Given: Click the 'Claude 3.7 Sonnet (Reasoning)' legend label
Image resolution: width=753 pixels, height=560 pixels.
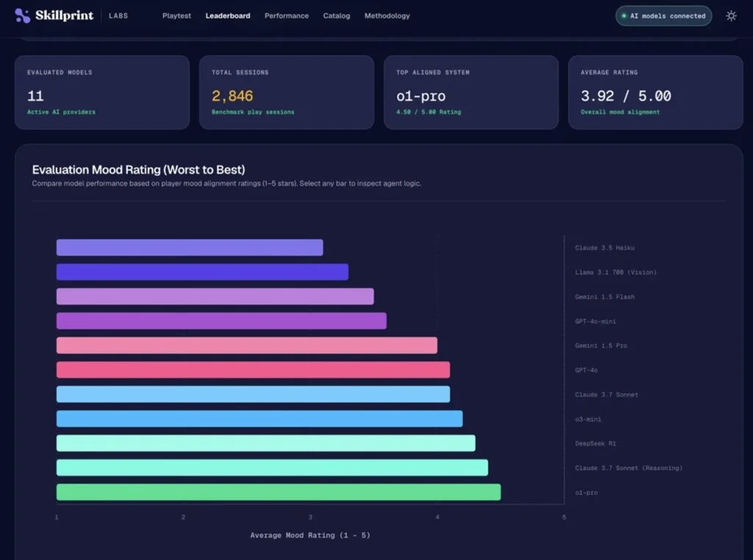Looking at the screenshot, I should coord(629,468).
